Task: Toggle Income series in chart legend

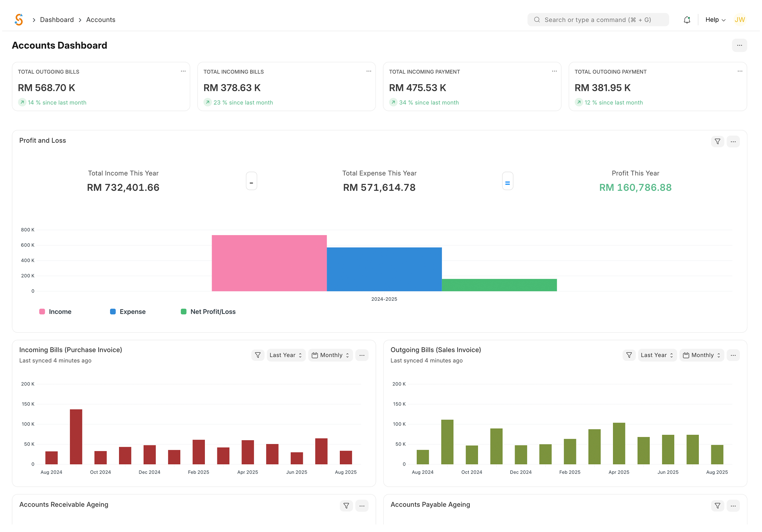Action: point(56,312)
